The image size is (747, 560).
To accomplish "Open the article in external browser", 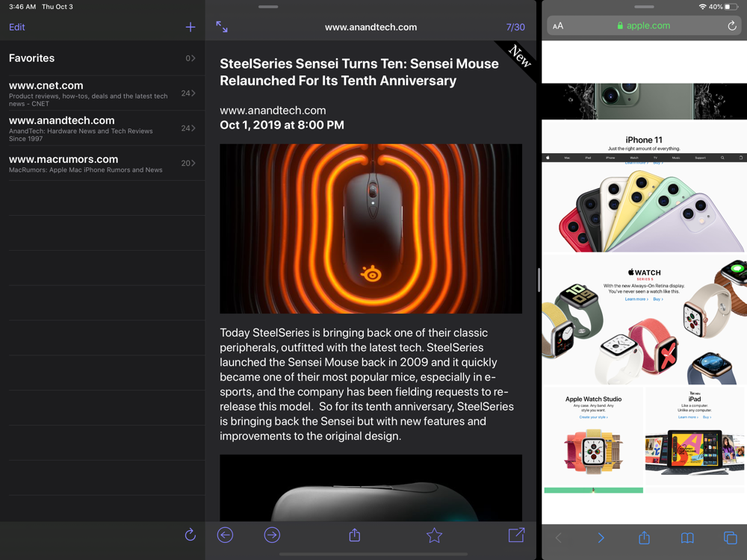I will coord(516,535).
